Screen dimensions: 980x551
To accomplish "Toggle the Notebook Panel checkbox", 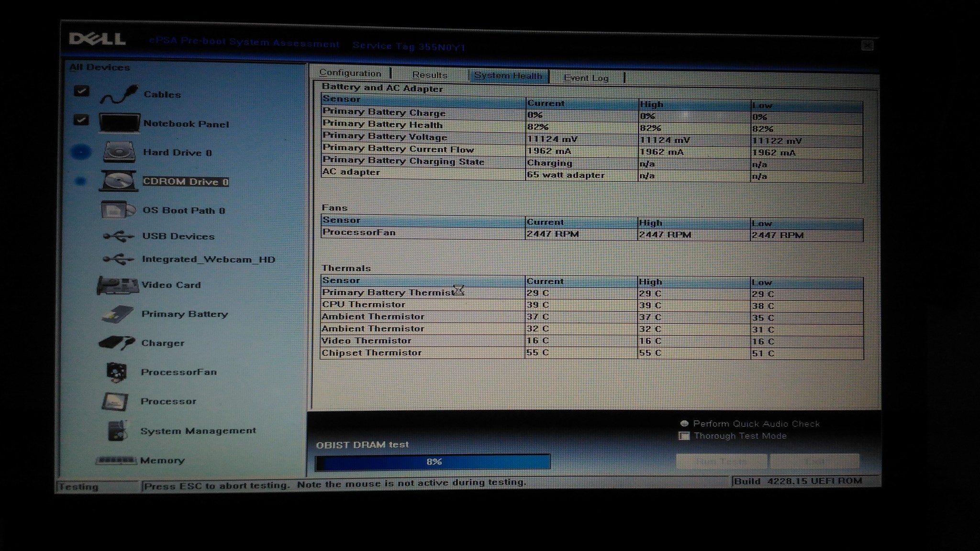I will [81, 119].
